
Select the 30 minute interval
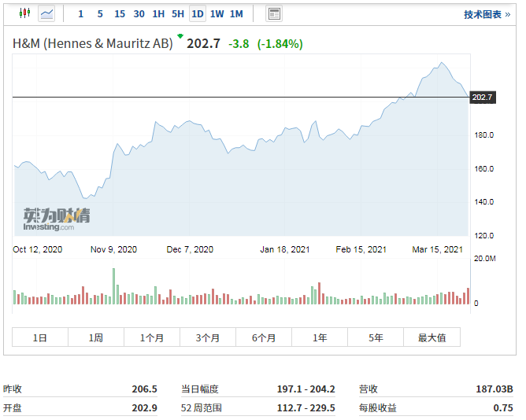point(139,13)
